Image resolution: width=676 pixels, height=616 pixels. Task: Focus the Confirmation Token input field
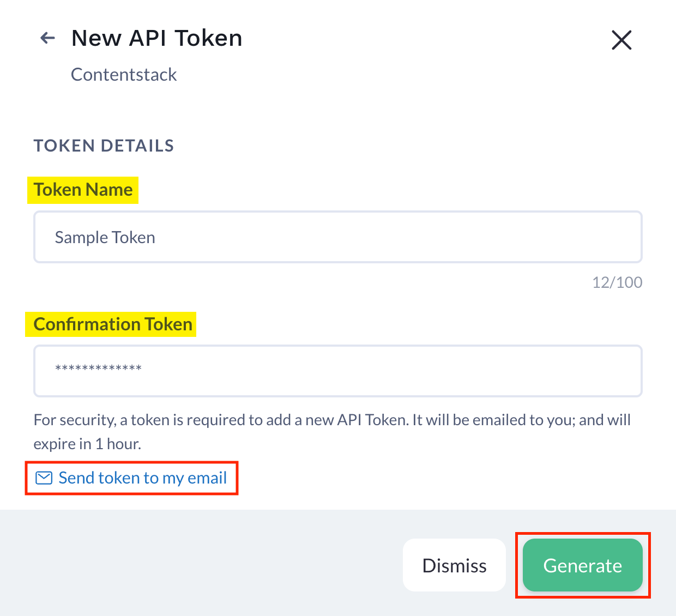pos(338,371)
